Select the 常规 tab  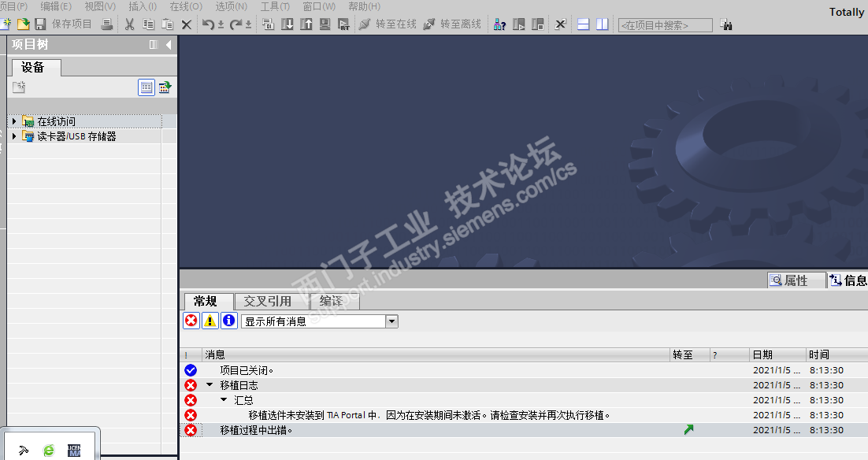click(209, 301)
